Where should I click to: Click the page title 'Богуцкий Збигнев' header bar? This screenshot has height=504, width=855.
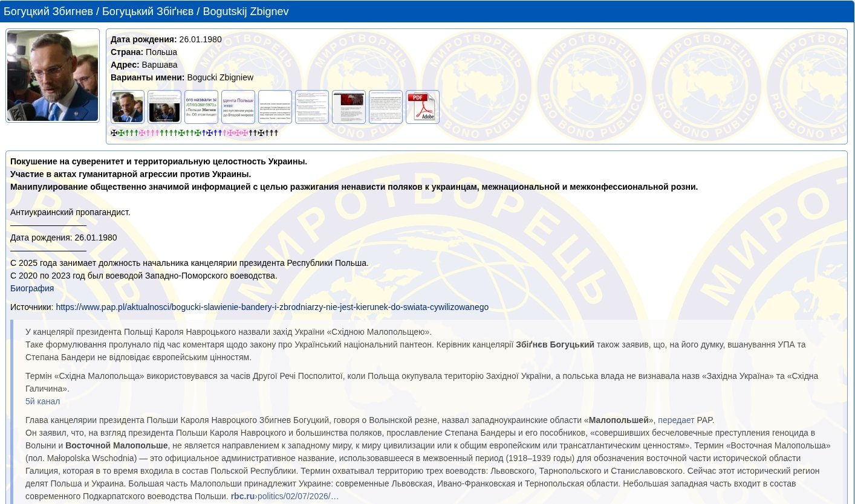coord(427,11)
